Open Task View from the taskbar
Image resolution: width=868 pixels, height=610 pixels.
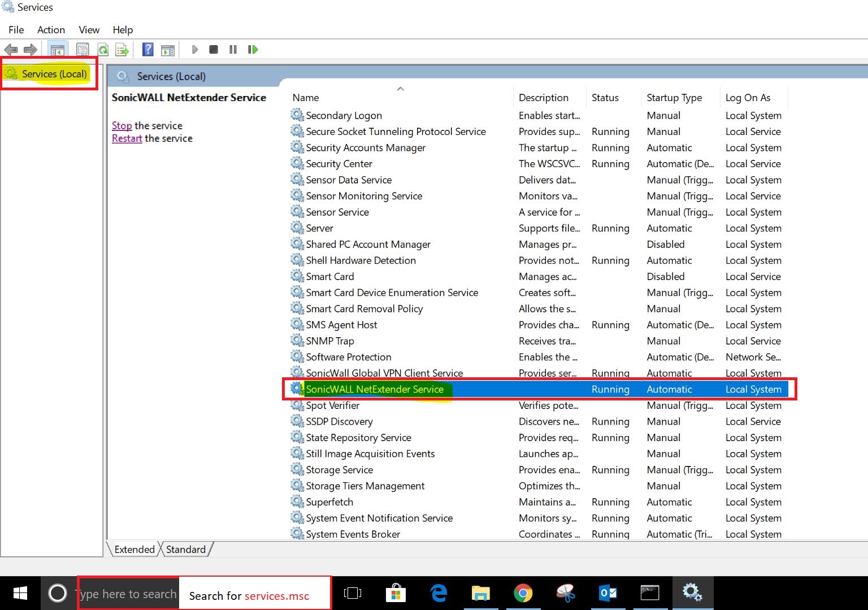coord(353,593)
